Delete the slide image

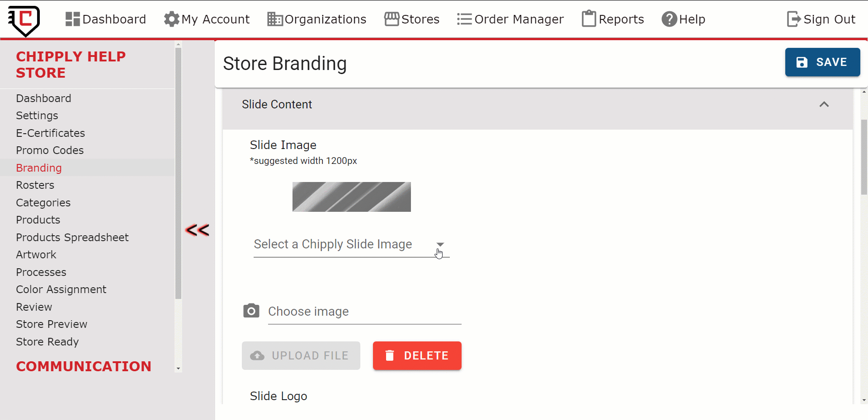pos(417,355)
